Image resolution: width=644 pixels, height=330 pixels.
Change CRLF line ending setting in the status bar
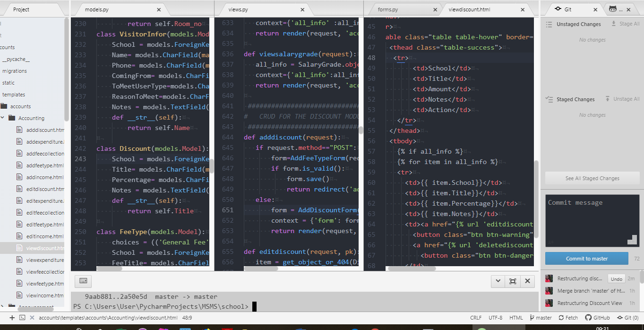tap(476, 318)
